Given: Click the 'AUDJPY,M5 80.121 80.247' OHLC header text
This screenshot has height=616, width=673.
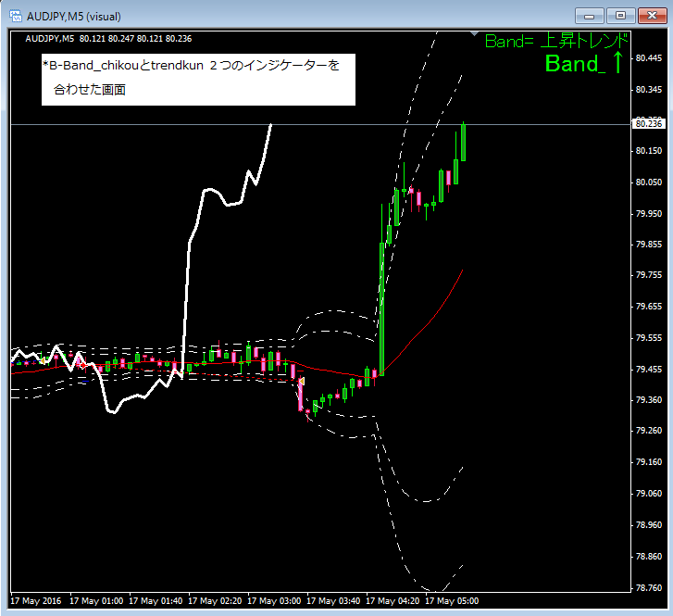Looking at the screenshot, I should click(108, 39).
